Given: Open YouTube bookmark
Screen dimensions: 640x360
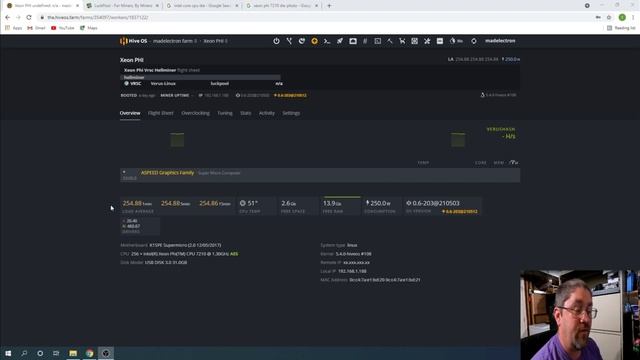Looking at the screenshot, I should (62, 28).
